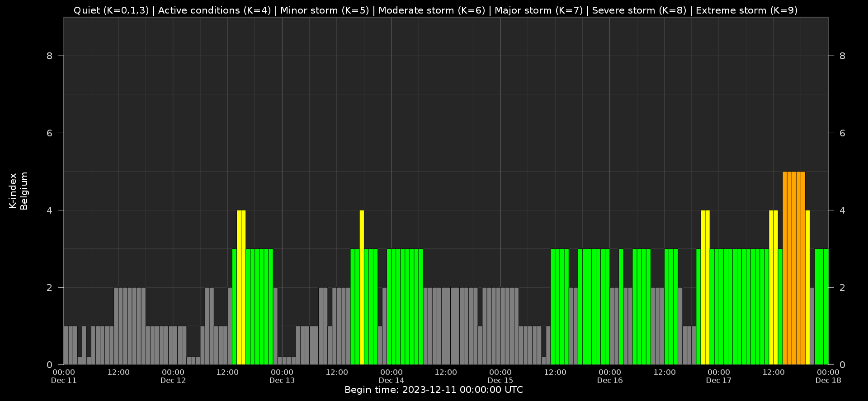Click the 'K-index Belgium' y-axis label
Image resolution: width=868 pixels, height=401 pixels.
(x=19, y=191)
